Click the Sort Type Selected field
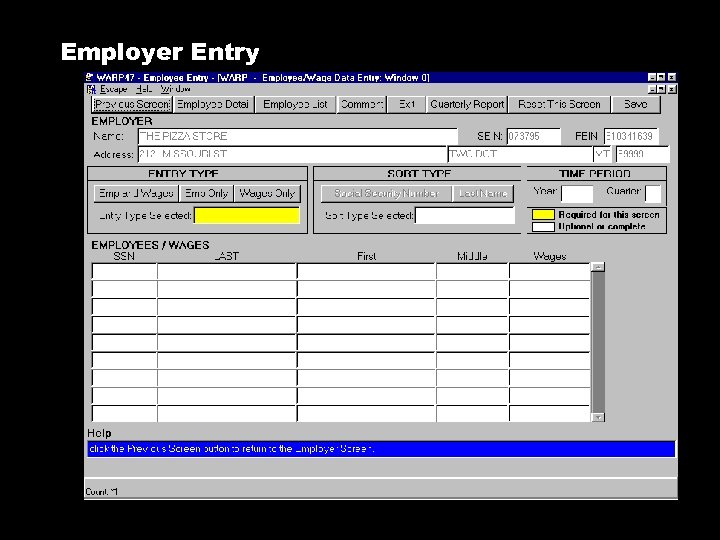The image size is (720, 540). pos(465,215)
